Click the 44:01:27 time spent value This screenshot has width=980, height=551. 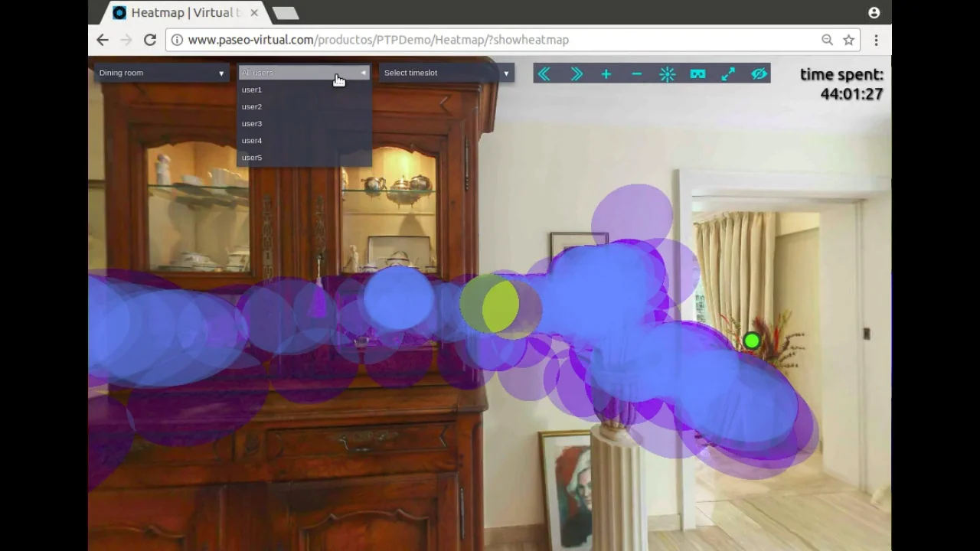851,94
